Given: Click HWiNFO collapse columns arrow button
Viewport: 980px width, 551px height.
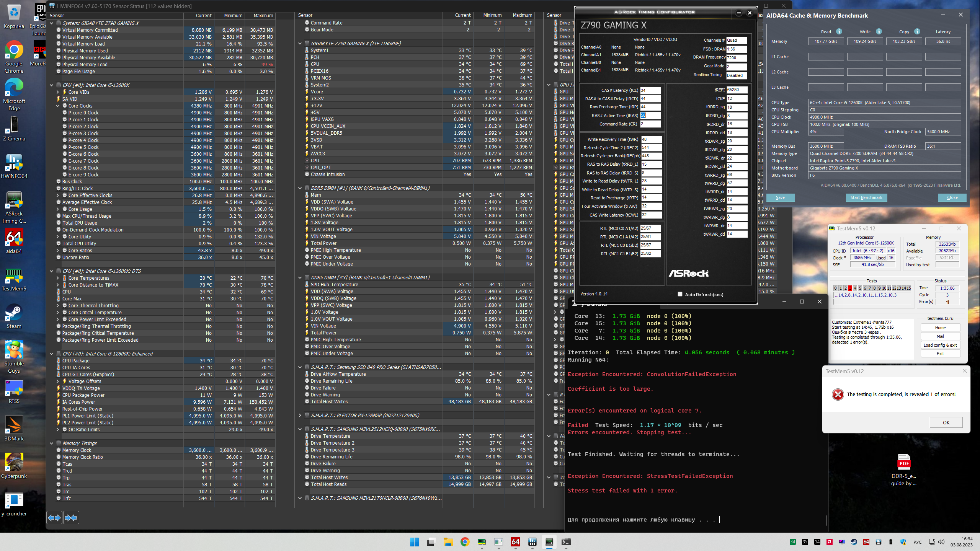Looking at the screenshot, I should 71,518.
